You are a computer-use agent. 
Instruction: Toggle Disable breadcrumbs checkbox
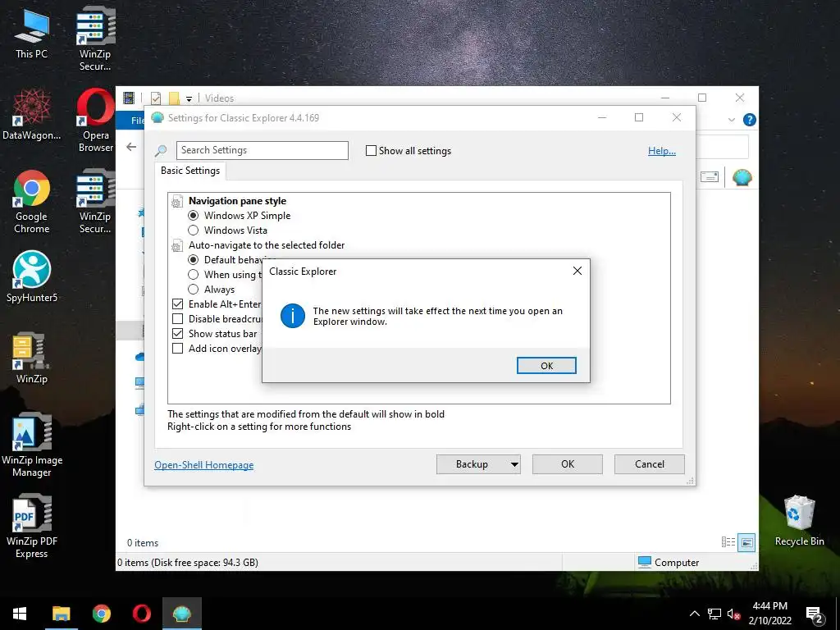(178, 319)
